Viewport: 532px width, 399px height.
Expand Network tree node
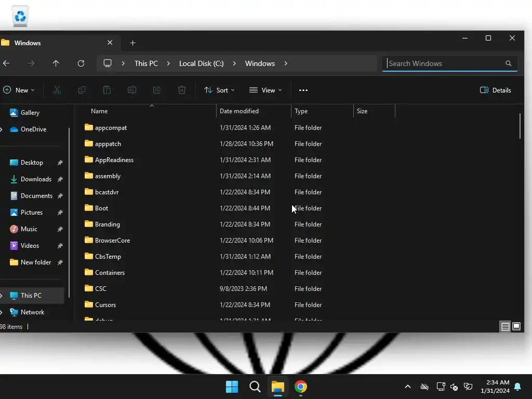pos(2,312)
